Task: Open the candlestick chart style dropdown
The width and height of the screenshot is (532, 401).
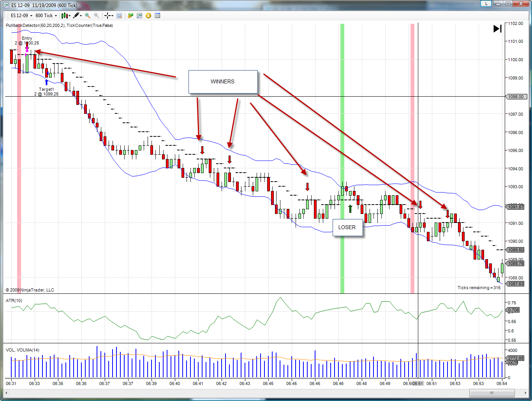Action: coord(65,16)
